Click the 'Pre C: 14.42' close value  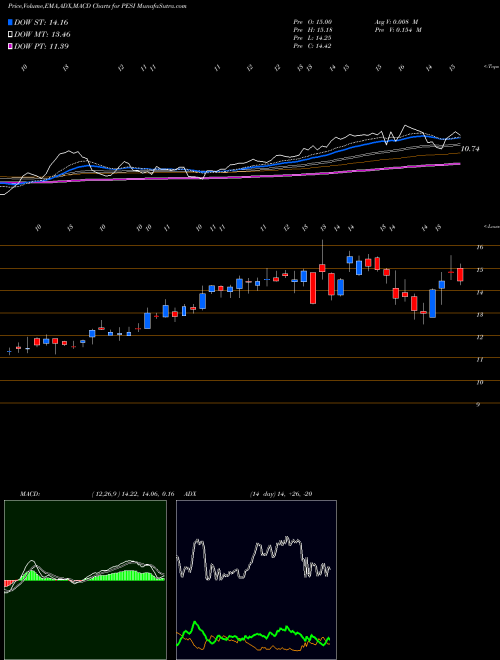coord(312,46)
